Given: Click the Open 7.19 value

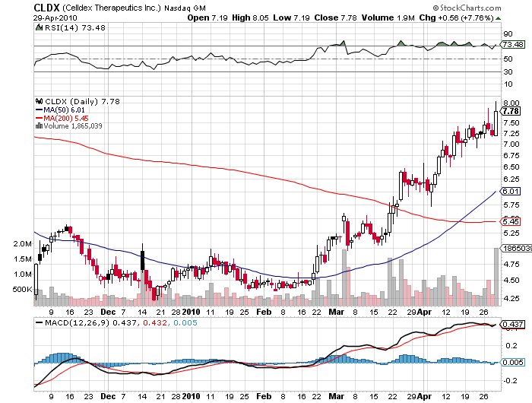Looking at the screenshot, I should pos(207,18).
